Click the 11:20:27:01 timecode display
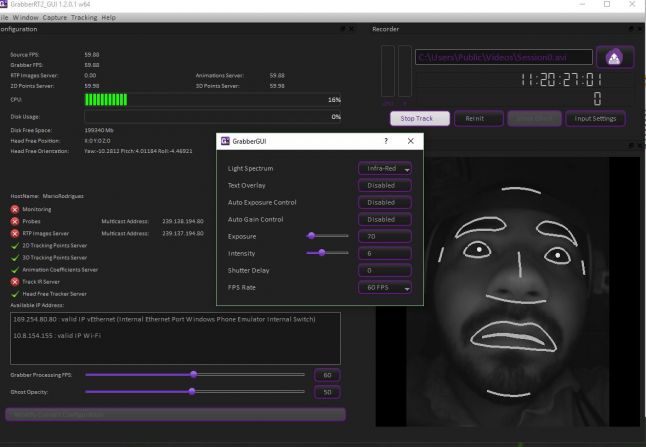 (561, 80)
